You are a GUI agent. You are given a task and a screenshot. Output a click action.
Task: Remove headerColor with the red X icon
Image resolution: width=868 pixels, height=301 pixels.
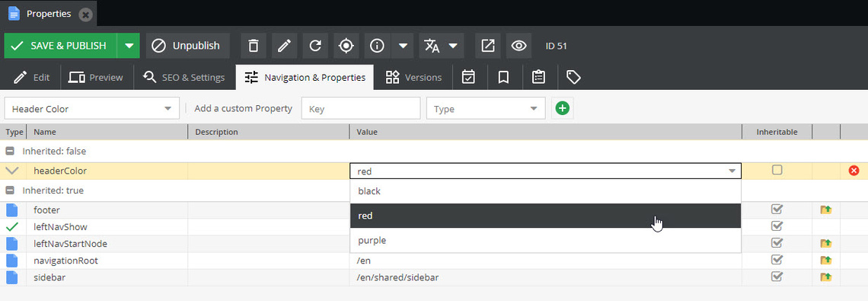pyautogui.click(x=854, y=171)
